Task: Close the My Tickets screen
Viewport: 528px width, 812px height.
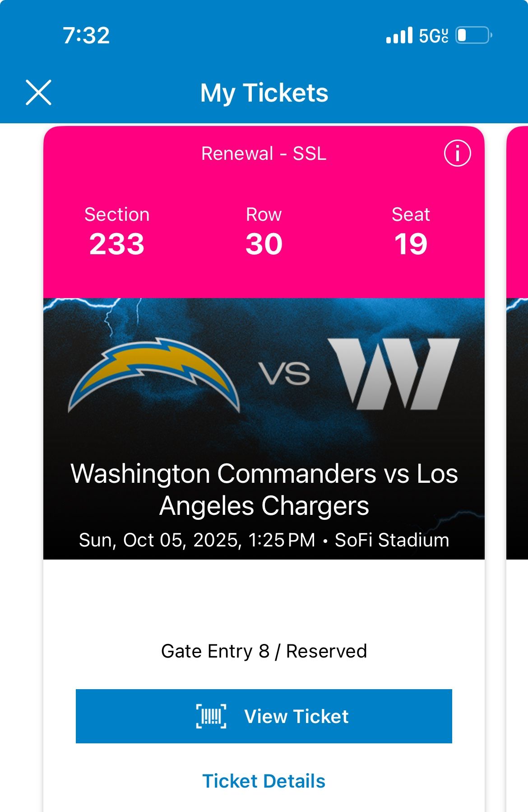Action: pos(39,93)
